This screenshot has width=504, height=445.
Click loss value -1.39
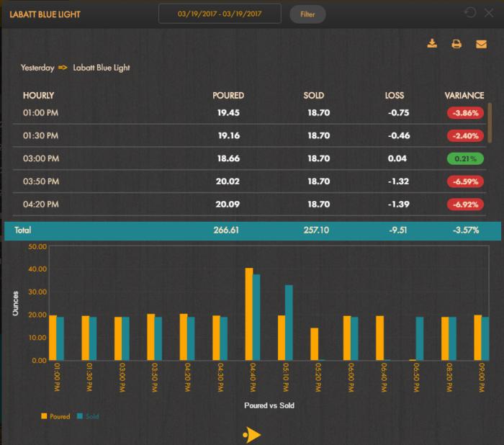pyautogui.click(x=399, y=204)
